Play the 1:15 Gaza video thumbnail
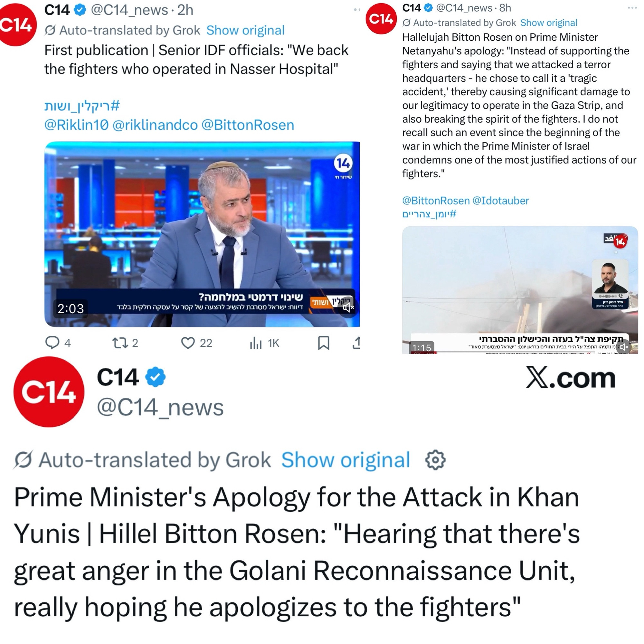Viewport: 644px width, 644px height. click(x=520, y=290)
